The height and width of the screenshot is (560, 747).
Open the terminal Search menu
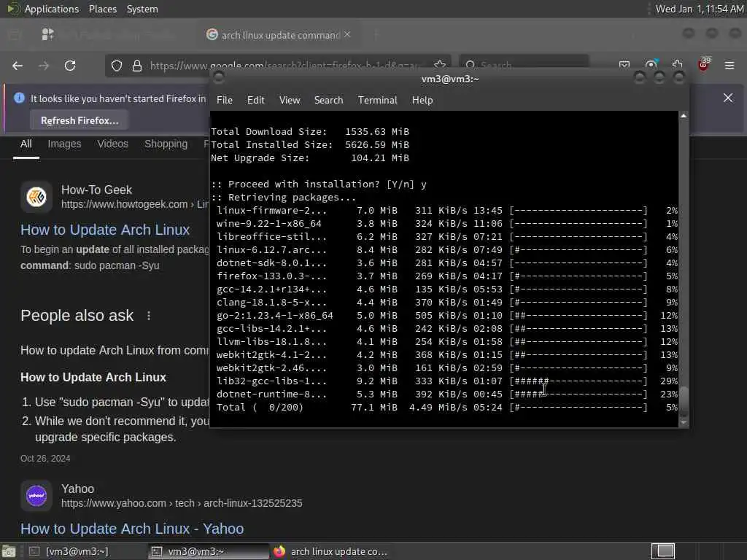(329, 100)
